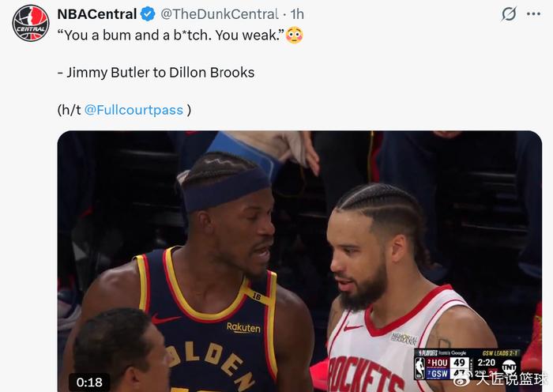Click the "Jimmy Butler to Dillon Brooks" line

156,73
